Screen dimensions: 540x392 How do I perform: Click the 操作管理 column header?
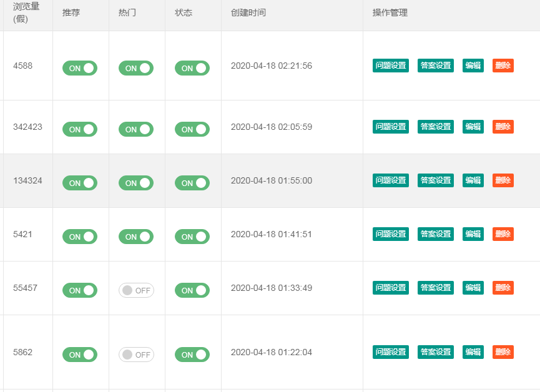(x=390, y=12)
